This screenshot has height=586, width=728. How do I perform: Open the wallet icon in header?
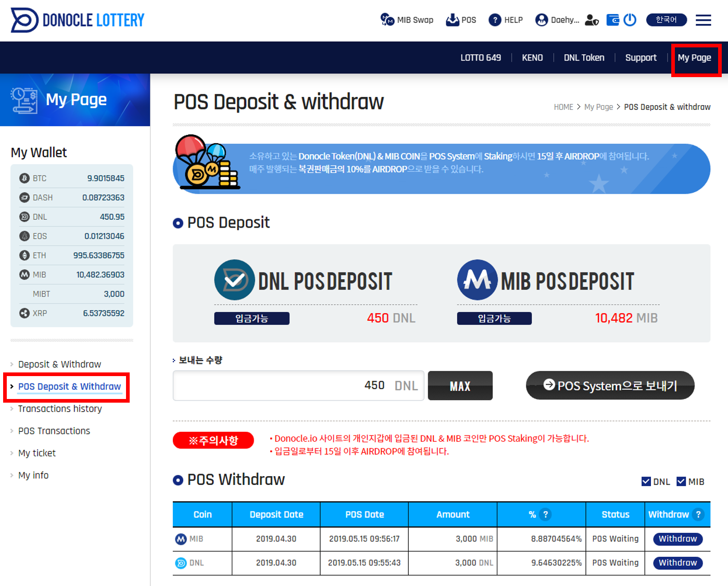[613, 20]
